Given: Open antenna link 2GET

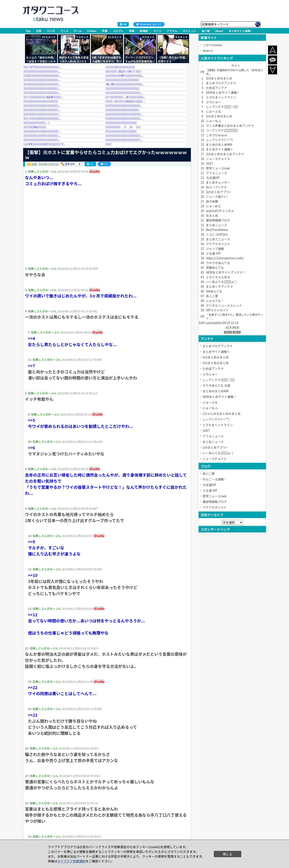Looking at the screenshot, I should tap(206, 431).
